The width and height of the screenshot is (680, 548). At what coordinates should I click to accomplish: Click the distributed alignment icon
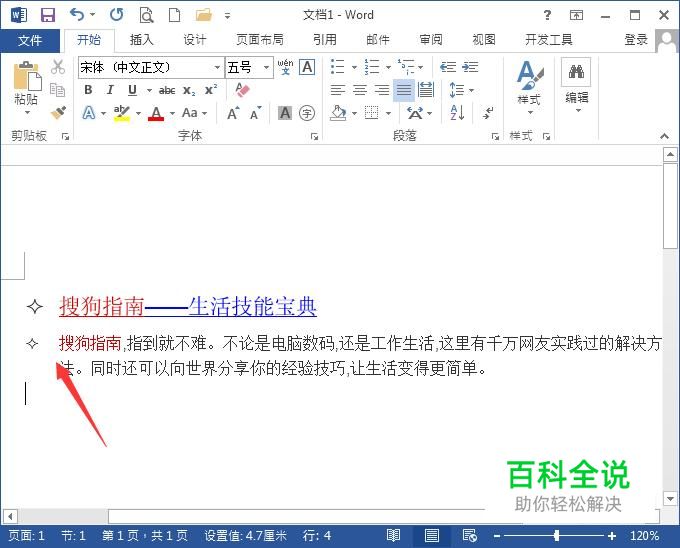(x=426, y=90)
